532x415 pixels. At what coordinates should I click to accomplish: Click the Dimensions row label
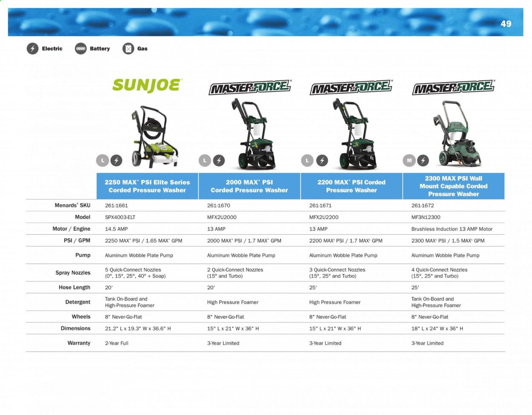click(76, 329)
